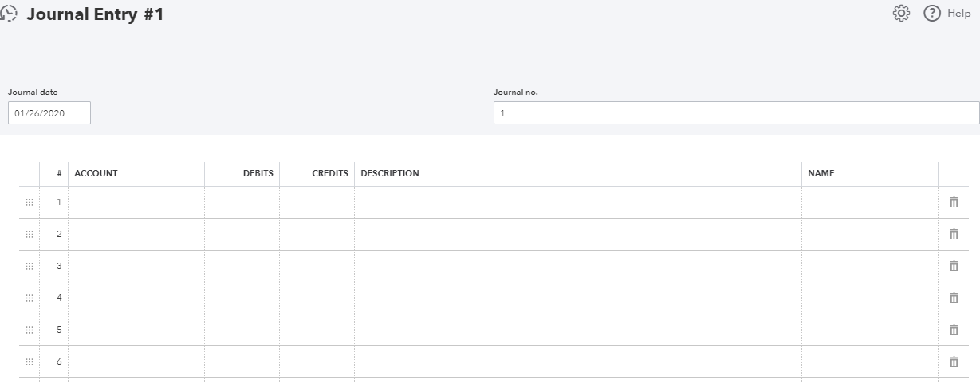Grab the drag handle of row 1
The height and width of the screenshot is (383, 980).
tap(30, 203)
